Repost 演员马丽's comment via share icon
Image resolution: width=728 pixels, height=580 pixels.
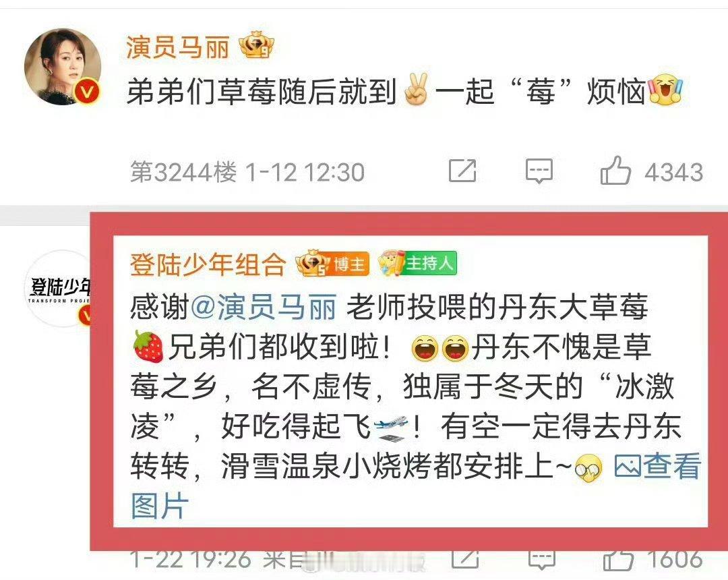pos(462,171)
